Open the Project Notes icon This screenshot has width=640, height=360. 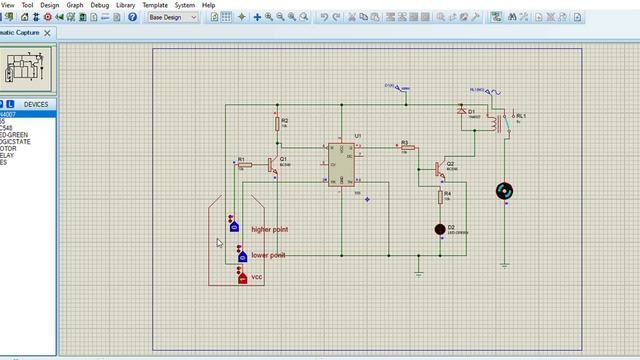point(117,17)
